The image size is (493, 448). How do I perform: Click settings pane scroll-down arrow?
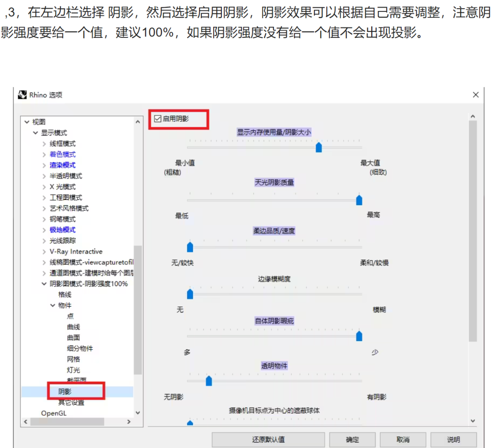[472, 421]
